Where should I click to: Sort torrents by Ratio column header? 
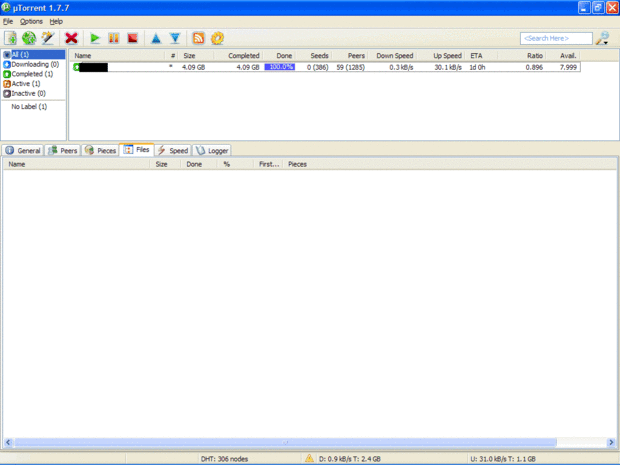pyautogui.click(x=522, y=56)
